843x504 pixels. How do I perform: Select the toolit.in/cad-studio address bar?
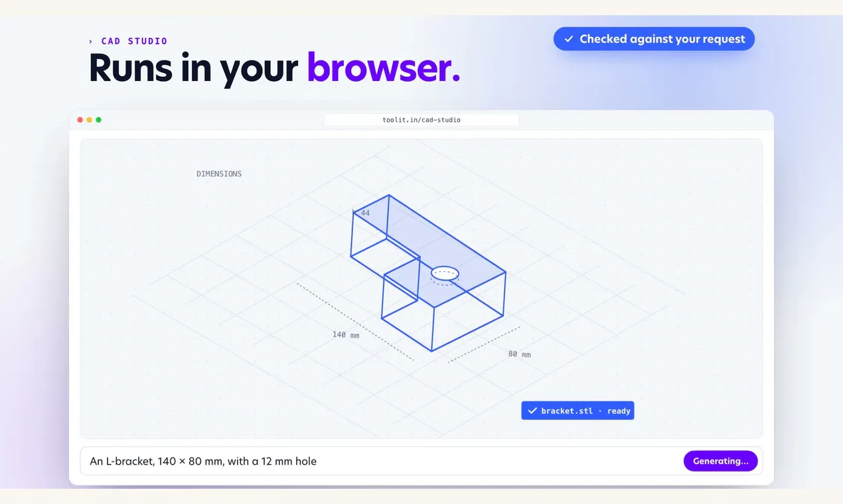coord(421,120)
